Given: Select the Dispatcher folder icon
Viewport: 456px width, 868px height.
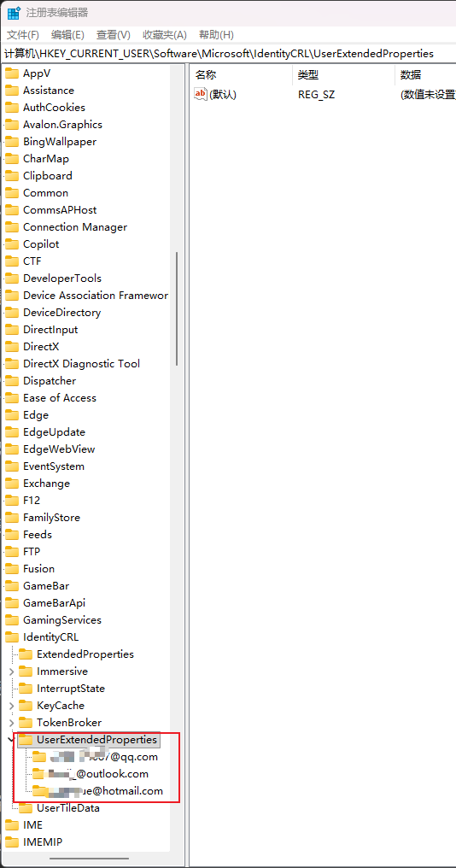Looking at the screenshot, I should [12, 381].
